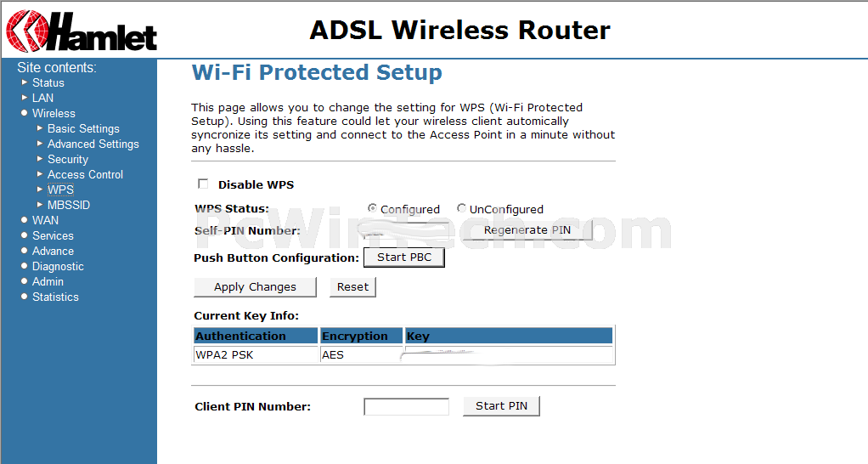Screen dimensions: 868x464
Task: Expand the Diagnostic menu section
Action: click(x=58, y=266)
